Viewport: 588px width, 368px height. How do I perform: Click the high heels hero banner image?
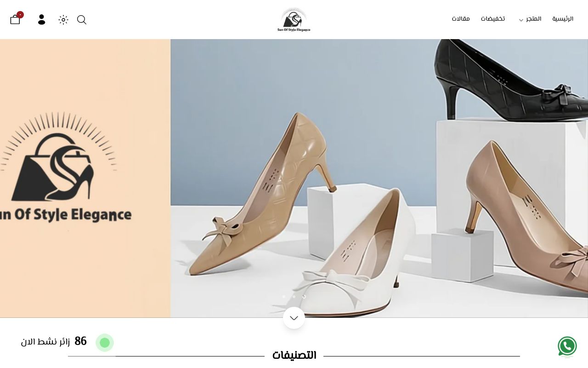pos(379,178)
